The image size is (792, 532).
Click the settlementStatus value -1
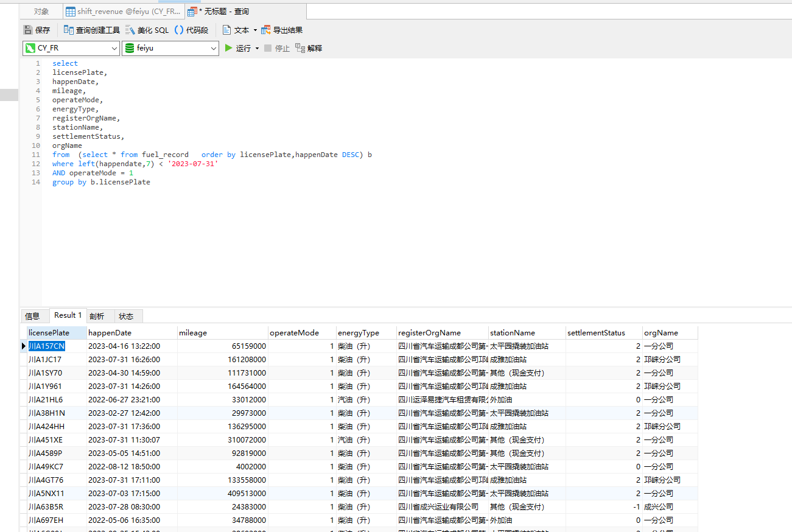coord(604,506)
